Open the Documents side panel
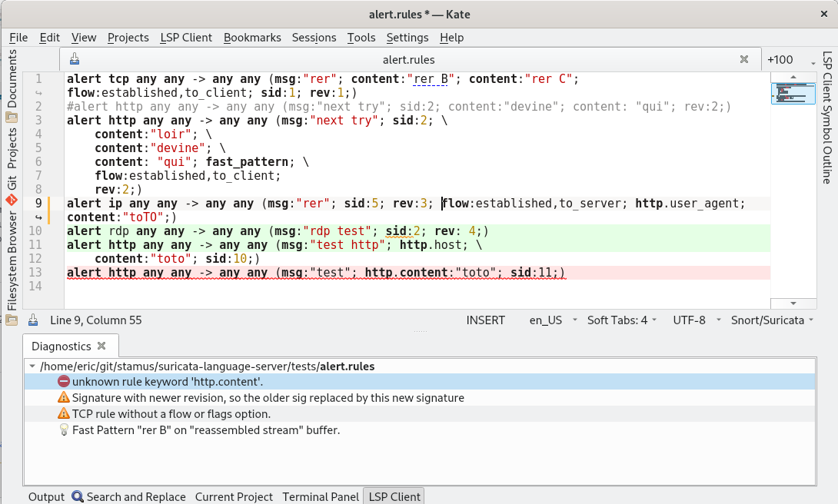 [12, 85]
